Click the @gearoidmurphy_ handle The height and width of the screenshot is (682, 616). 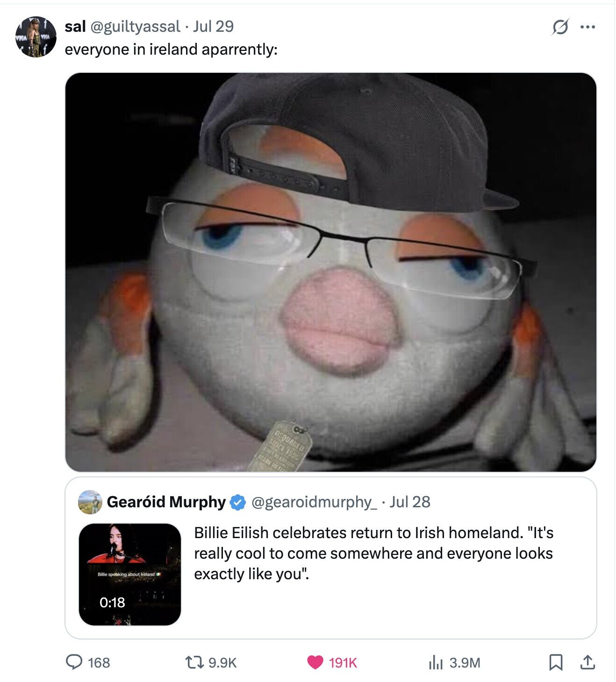pyautogui.click(x=314, y=502)
